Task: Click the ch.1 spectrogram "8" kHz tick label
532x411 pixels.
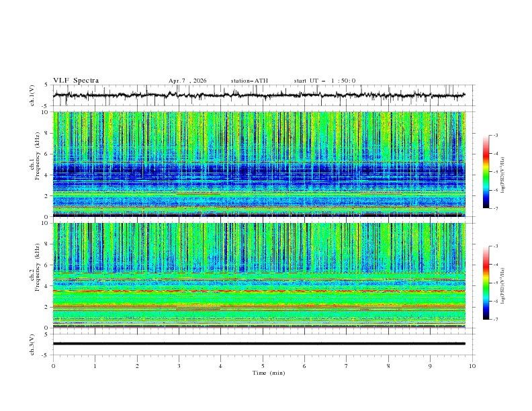Action: pyautogui.click(x=47, y=133)
